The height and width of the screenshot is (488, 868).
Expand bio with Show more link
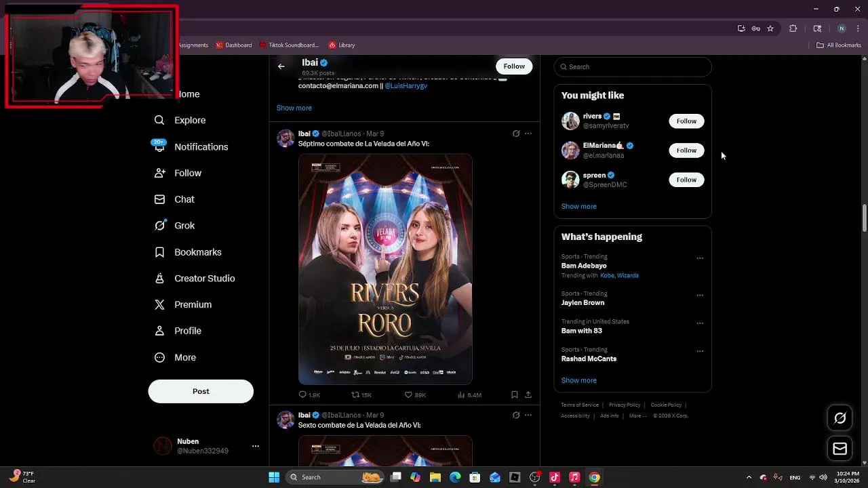(x=294, y=108)
